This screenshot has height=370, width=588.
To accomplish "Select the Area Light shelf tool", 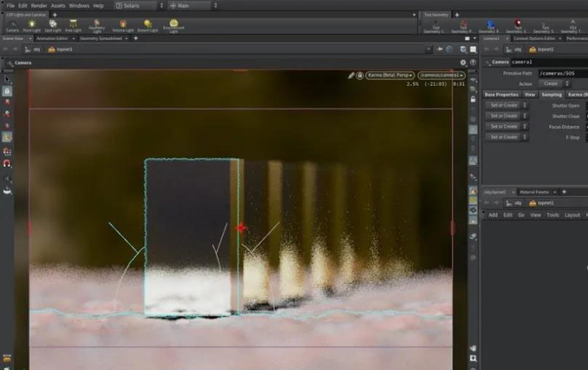I will click(x=73, y=26).
